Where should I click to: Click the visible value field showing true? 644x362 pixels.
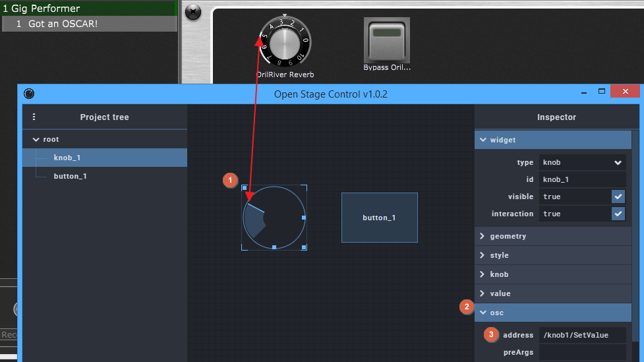575,196
